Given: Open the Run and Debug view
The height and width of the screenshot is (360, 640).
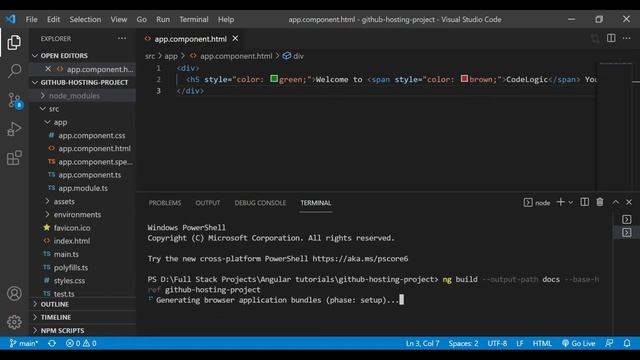Looking at the screenshot, I should [x=14, y=129].
